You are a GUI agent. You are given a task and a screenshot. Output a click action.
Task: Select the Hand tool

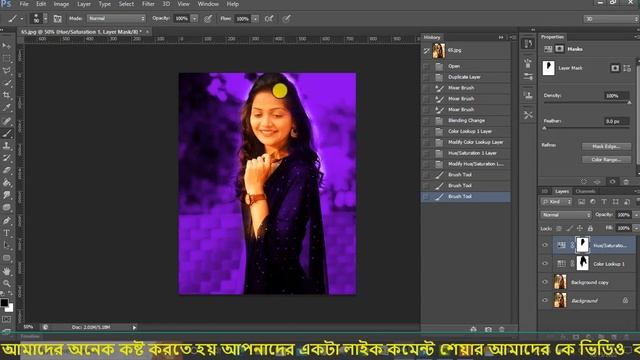click(7, 271)
